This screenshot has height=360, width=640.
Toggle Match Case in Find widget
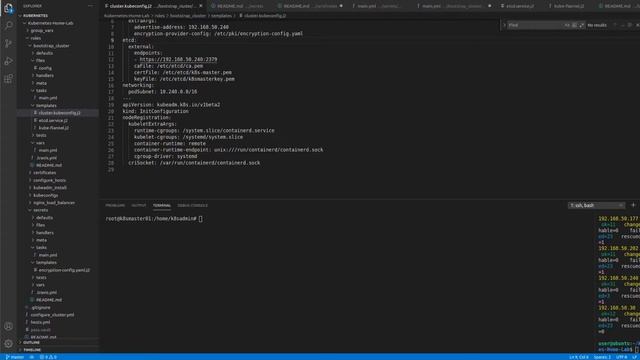[x=567, y=25]
